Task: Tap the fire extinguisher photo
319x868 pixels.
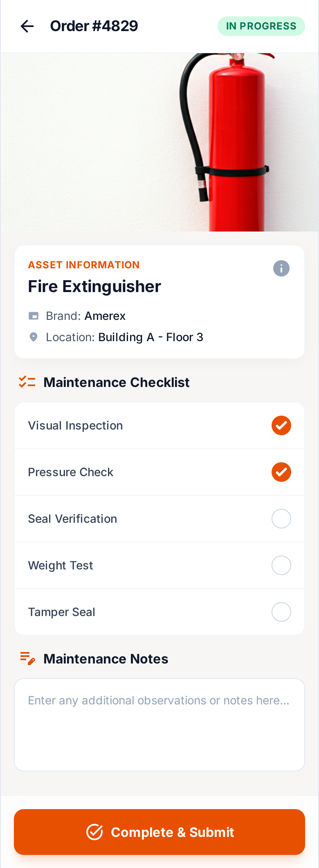Action: (x=159, y=142)
